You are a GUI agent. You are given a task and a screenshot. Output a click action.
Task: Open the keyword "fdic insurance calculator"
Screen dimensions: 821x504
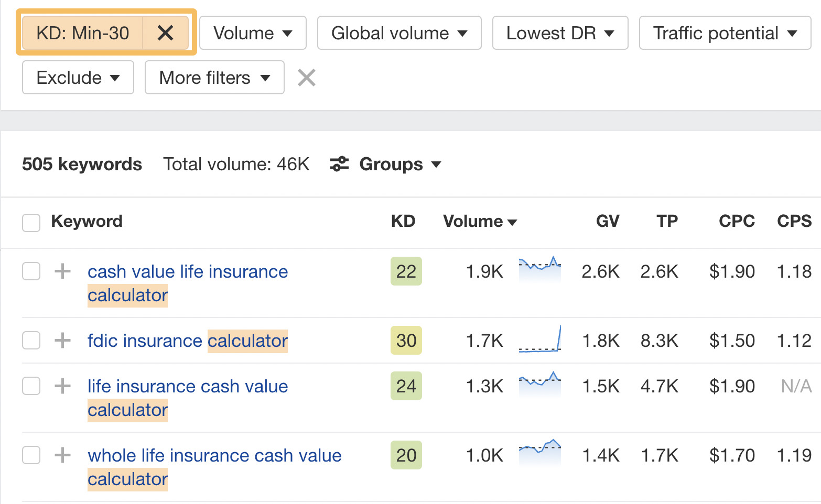point(187,341)
